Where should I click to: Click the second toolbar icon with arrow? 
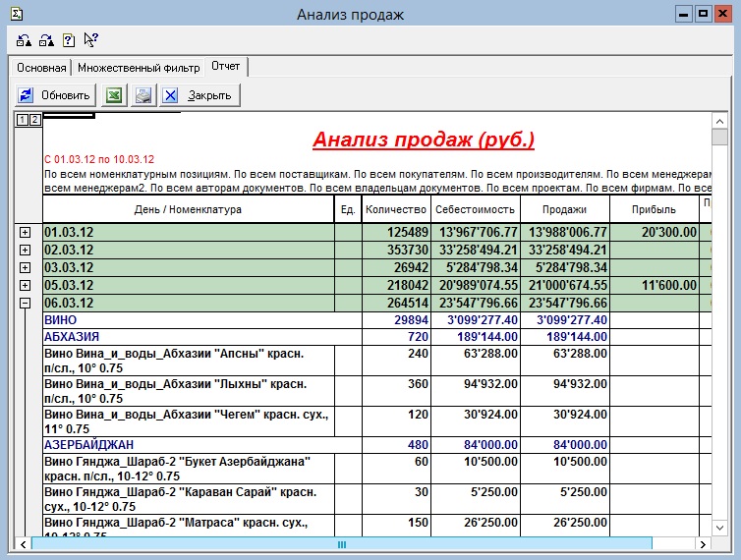coord(46,40)
